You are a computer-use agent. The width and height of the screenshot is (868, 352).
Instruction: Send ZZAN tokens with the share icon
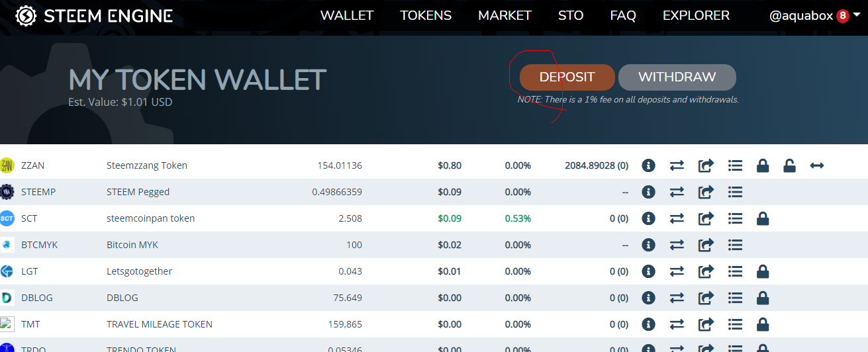coord(706,165)
